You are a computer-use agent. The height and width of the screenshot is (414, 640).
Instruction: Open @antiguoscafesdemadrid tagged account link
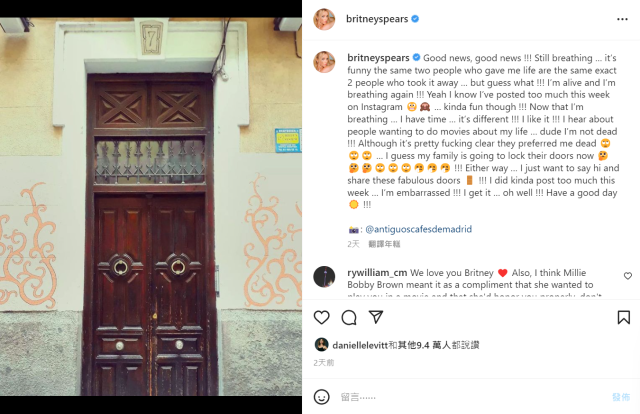[418, 229]
